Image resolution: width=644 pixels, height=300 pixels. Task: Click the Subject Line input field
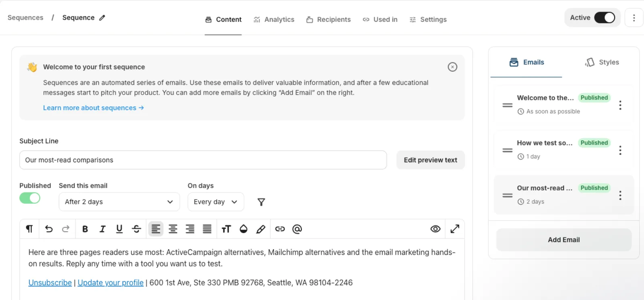(203, 160)
